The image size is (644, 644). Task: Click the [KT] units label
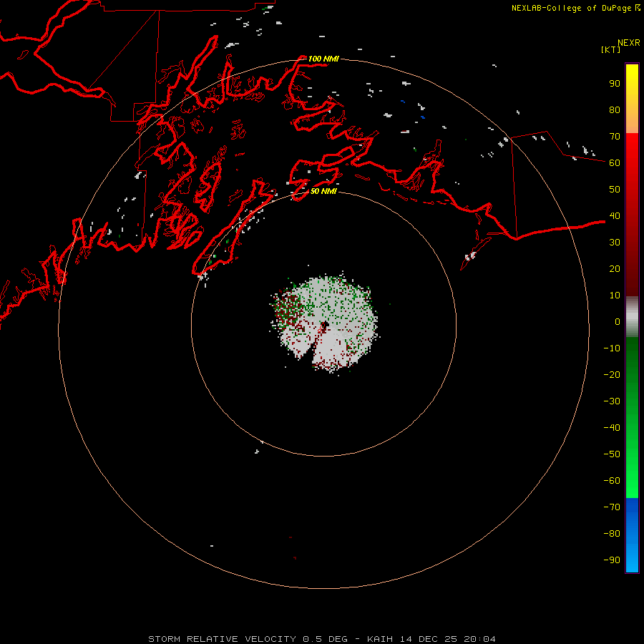tap(610, 49)
